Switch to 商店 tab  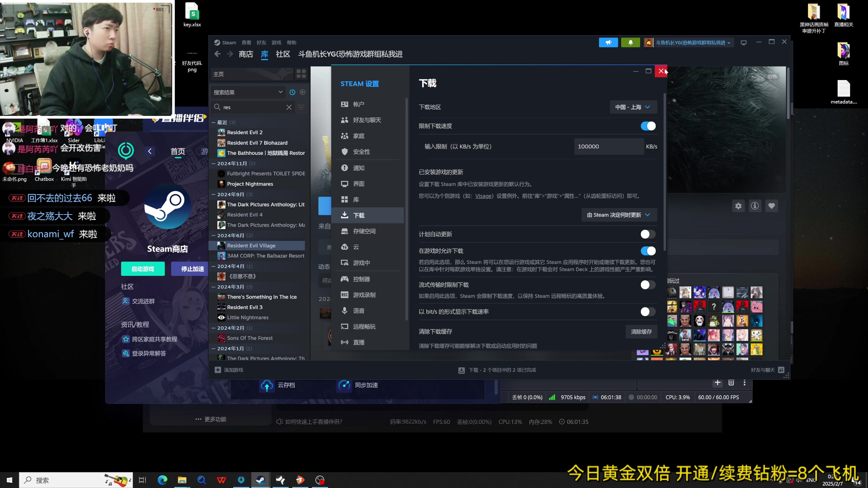pyautogui.click(x=246, y=54)
